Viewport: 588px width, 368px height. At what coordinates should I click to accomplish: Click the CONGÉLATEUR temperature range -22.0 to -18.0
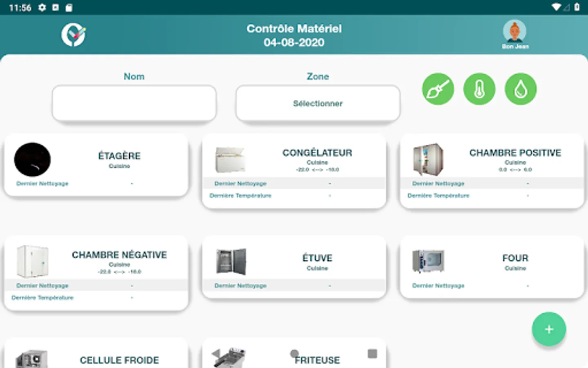pos(317,170)
